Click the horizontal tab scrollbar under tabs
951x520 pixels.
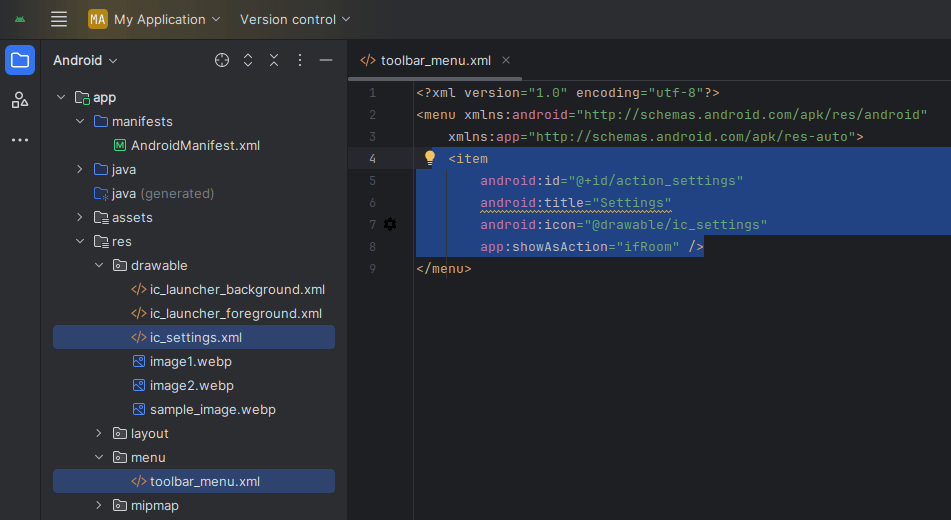tap(435, 79)
